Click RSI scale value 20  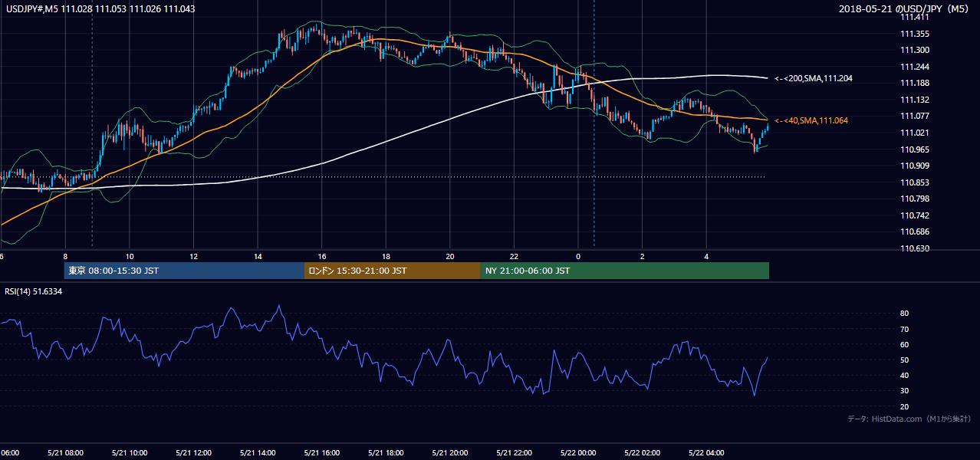coord(905,406)
